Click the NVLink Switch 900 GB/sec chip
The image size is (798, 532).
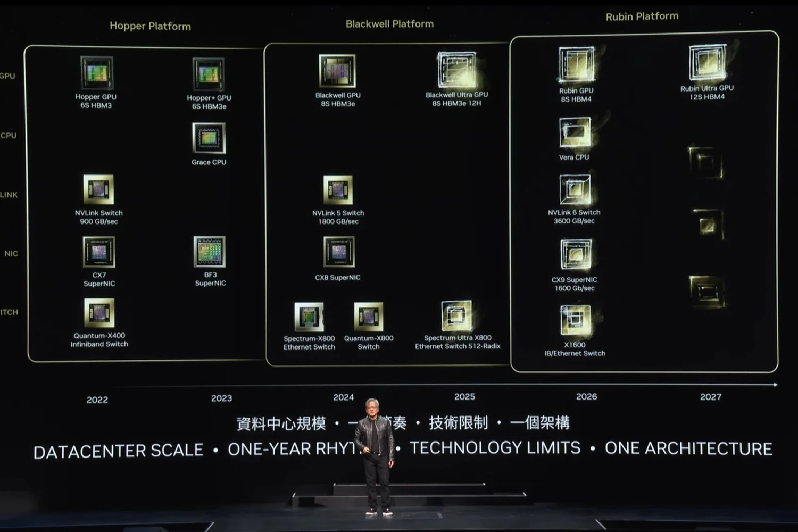(x=98, y=189)
